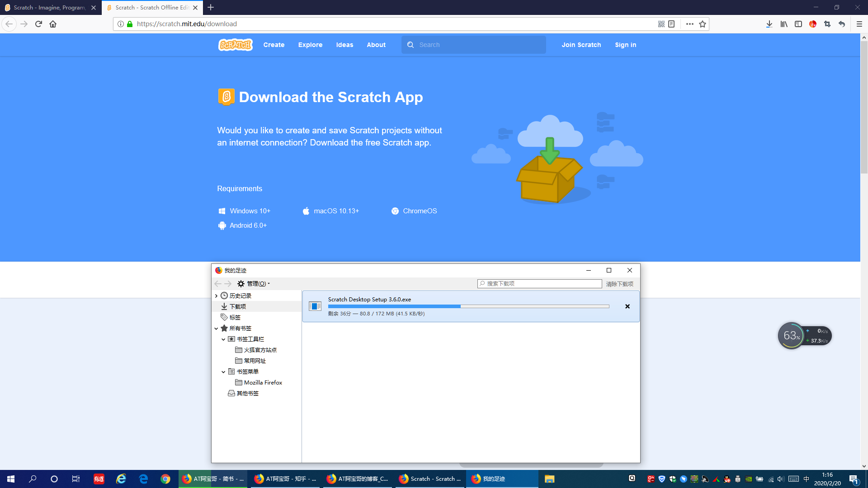The image size is (868, 488).
Task: Click the download progress bar
Action: [x=468, y=306]
